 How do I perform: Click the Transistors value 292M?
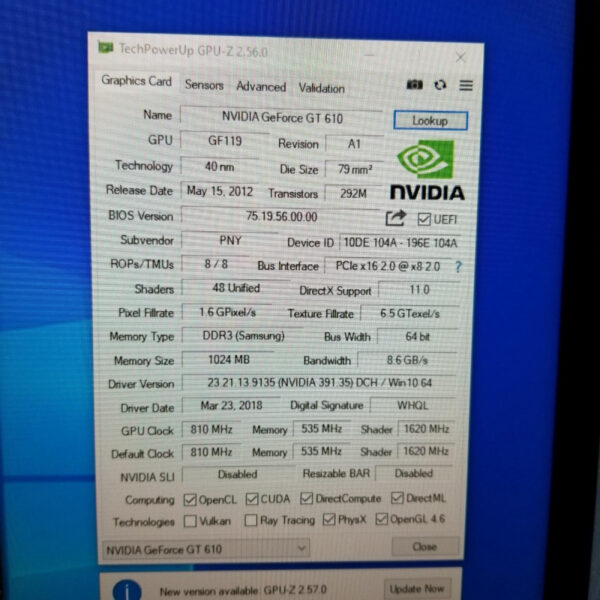pos(353,193)
